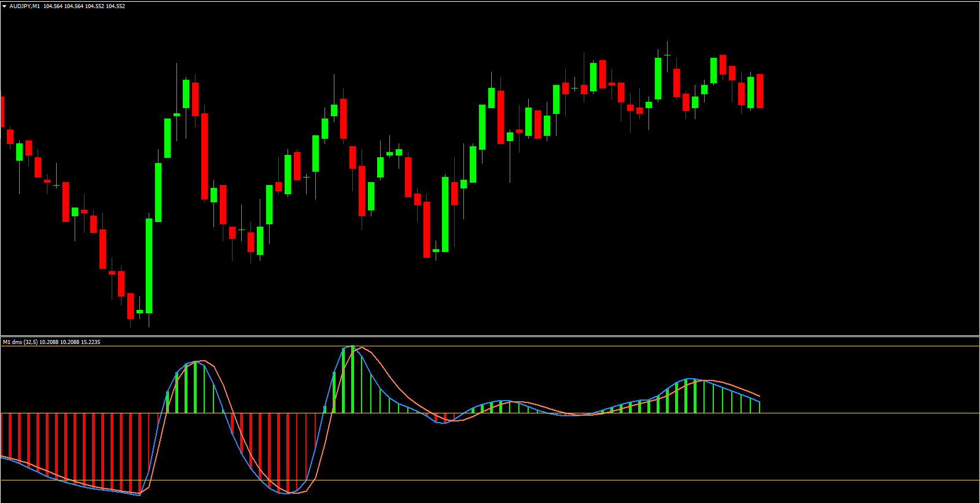Click the tallest green histogram bar in dmx
980x503 pixels.
click(x=352, y=379)
